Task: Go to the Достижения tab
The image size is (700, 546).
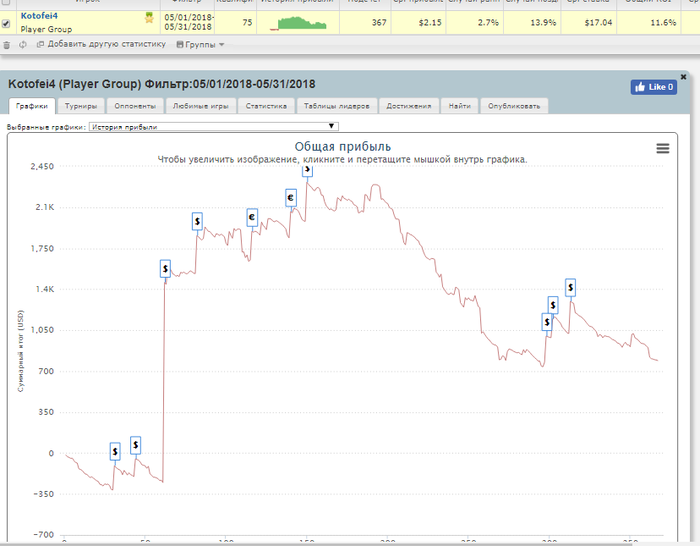Action: click(x=408, y=106)
